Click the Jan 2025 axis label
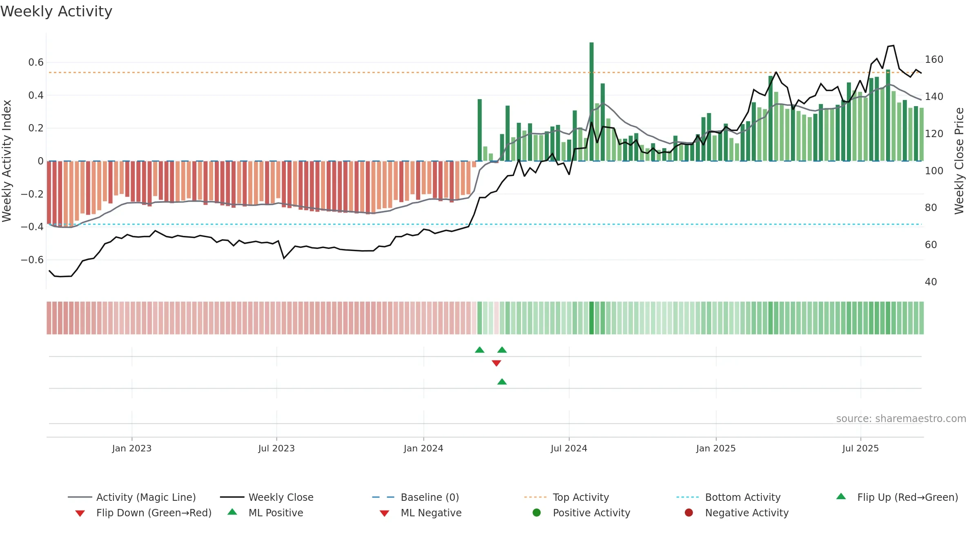 (x=716, y=449)
